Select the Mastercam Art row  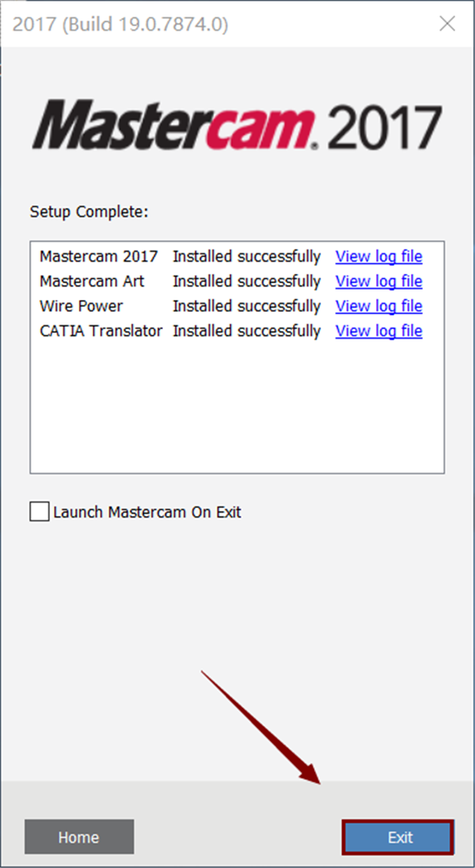click(92, 281)
